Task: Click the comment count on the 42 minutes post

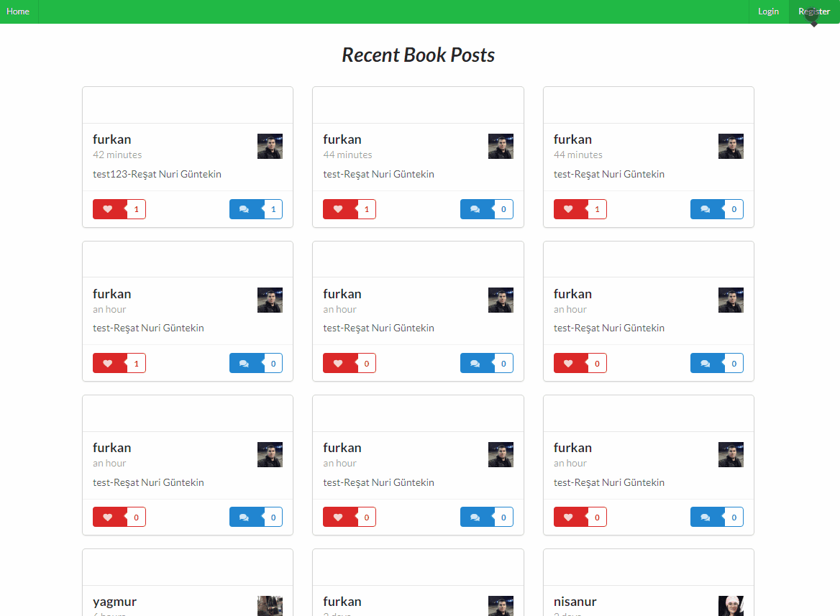Action: [273, 209]
